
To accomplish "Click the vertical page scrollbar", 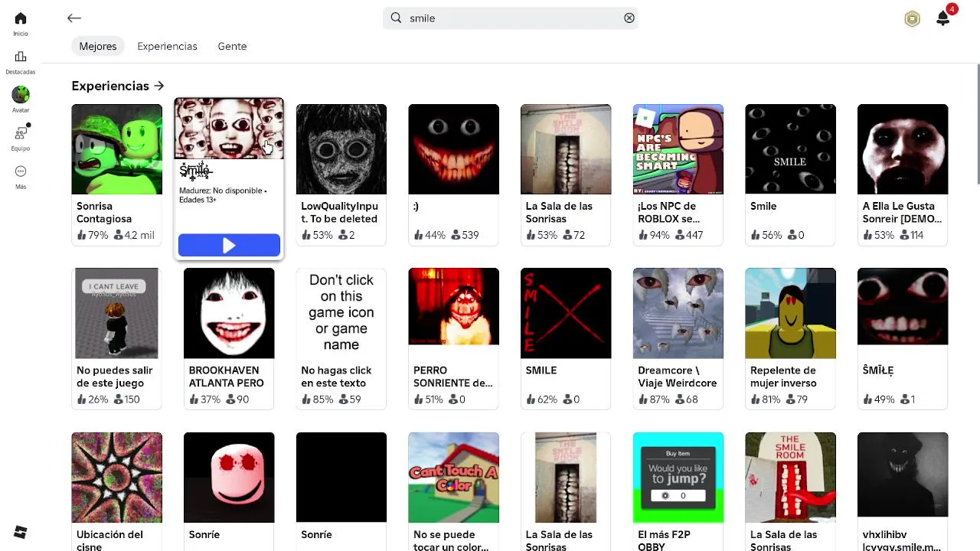I will coord(978,124).
